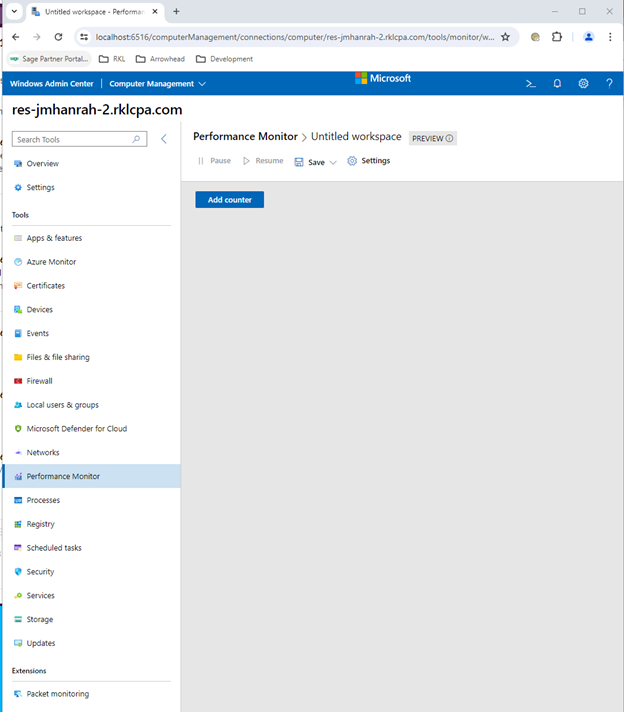Open Storage tool
This screenshot has height=712, width=624.
tap(92, 619)
